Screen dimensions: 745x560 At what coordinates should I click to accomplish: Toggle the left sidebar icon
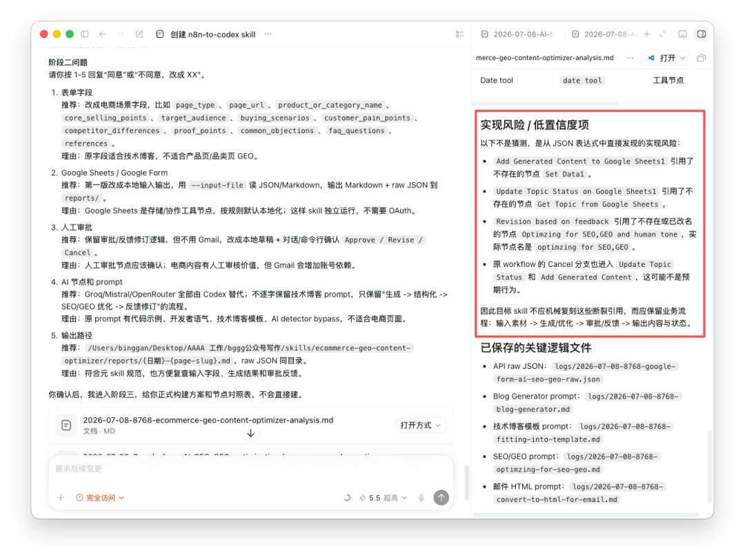coord(85,34)
